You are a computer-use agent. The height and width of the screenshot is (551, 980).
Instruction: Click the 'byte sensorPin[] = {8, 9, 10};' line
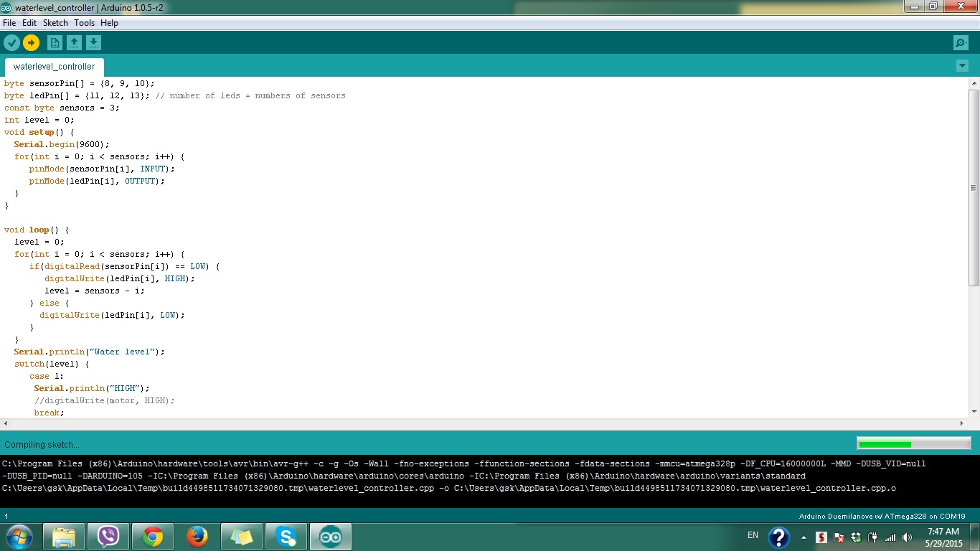pos(79,83)
